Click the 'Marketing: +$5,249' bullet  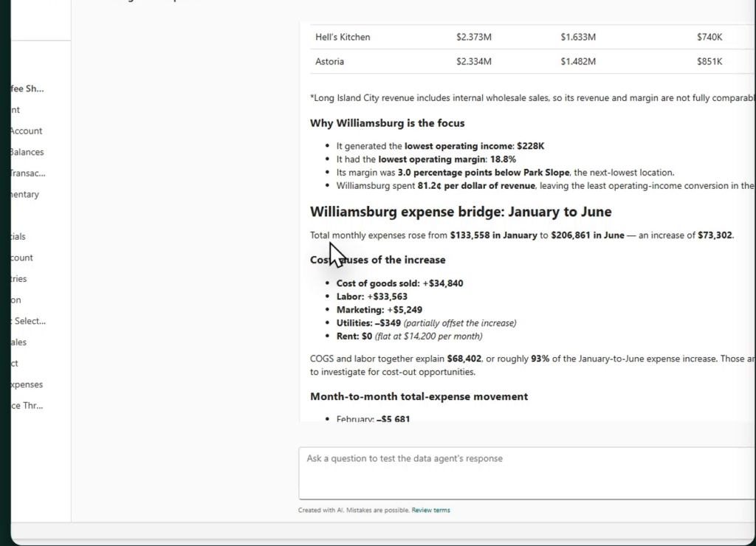[x=379, y=310]
